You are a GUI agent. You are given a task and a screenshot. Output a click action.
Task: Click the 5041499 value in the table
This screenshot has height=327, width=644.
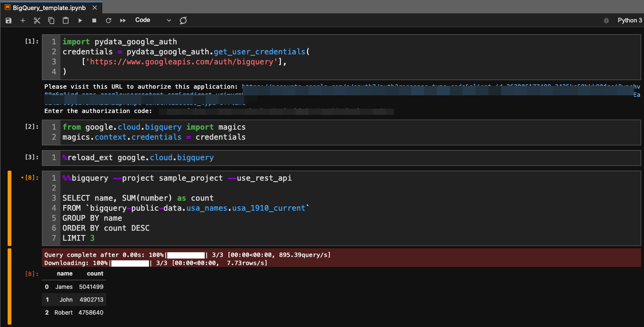(91, 287)
